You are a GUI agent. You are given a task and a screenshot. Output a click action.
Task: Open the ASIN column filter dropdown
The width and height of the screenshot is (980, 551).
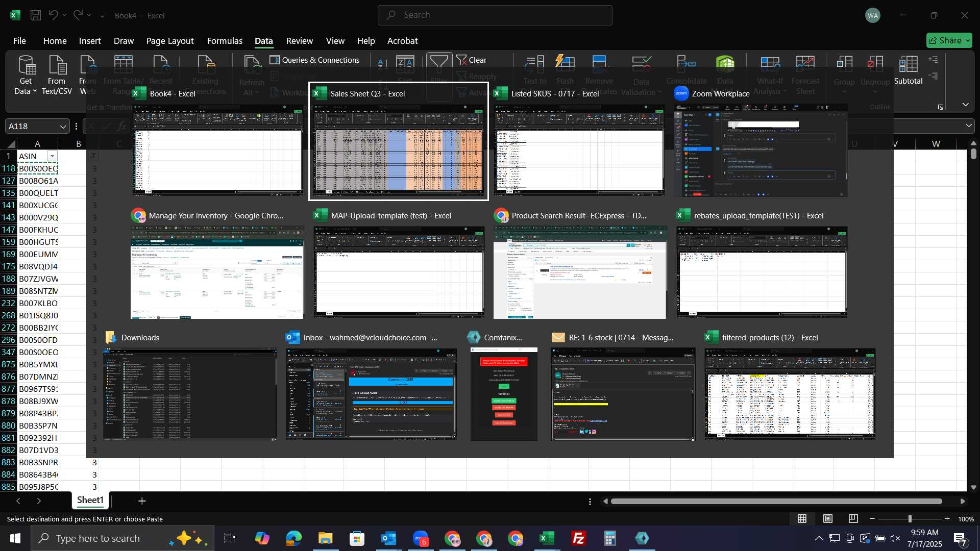point(52,156)
